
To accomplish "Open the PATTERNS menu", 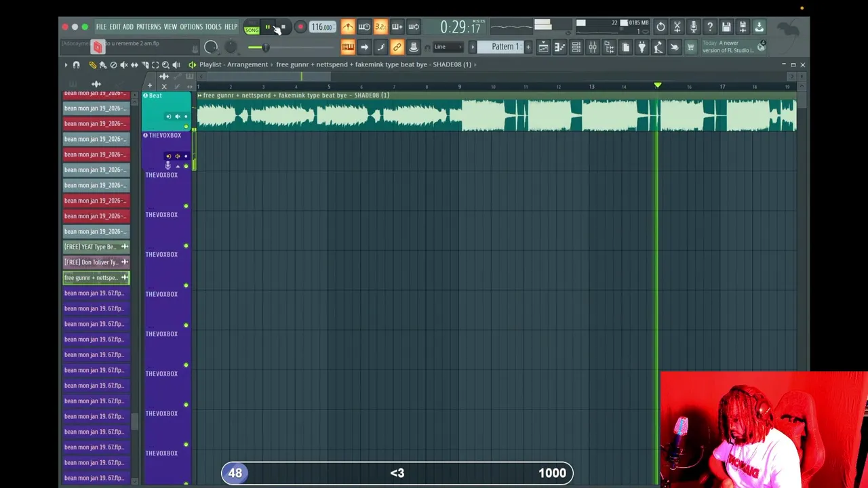I will pos(149,27).
